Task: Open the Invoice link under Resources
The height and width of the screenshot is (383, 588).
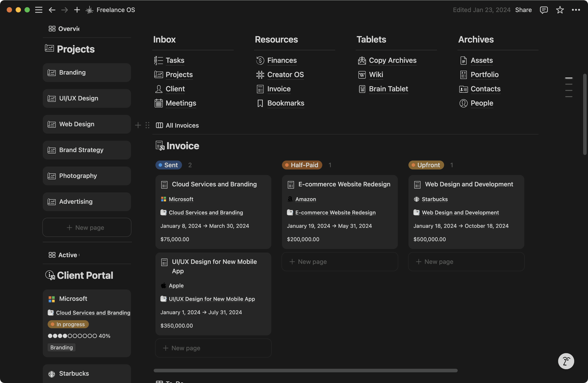Action: (279, 89)
